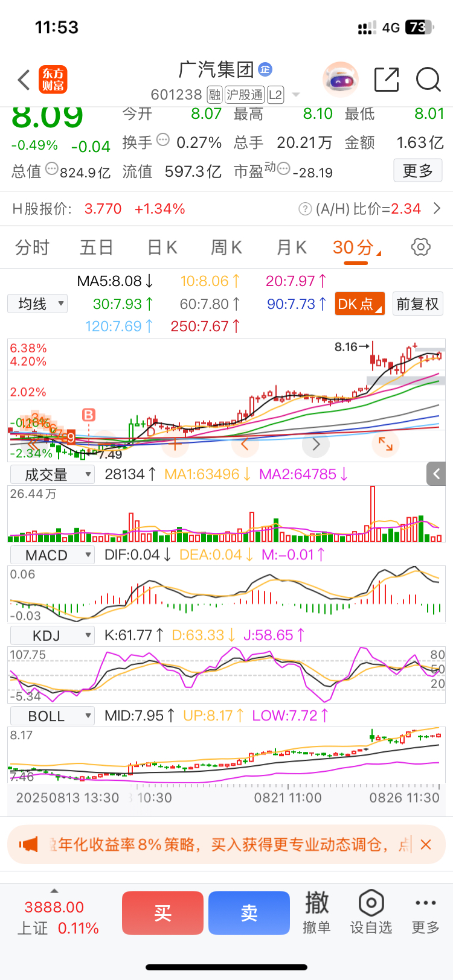453x980 pixels.
Task: Open chart settings gear icon
Action: click(420, 247)
